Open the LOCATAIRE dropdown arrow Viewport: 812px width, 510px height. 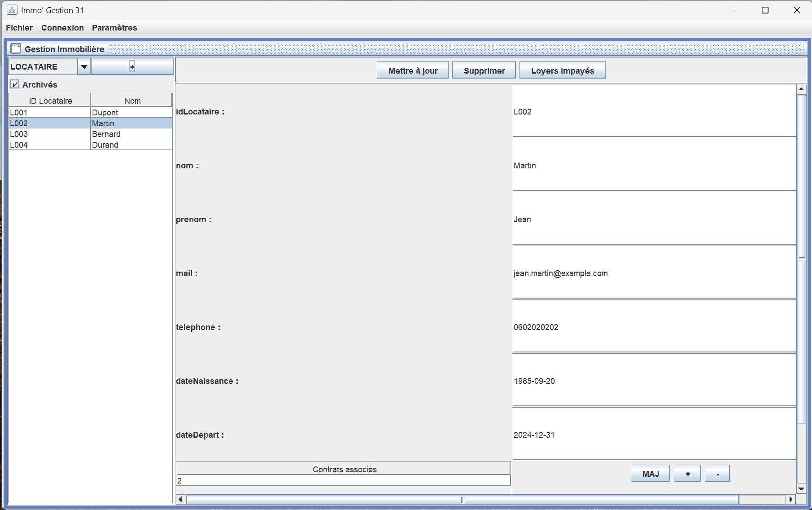click(84, 66)
